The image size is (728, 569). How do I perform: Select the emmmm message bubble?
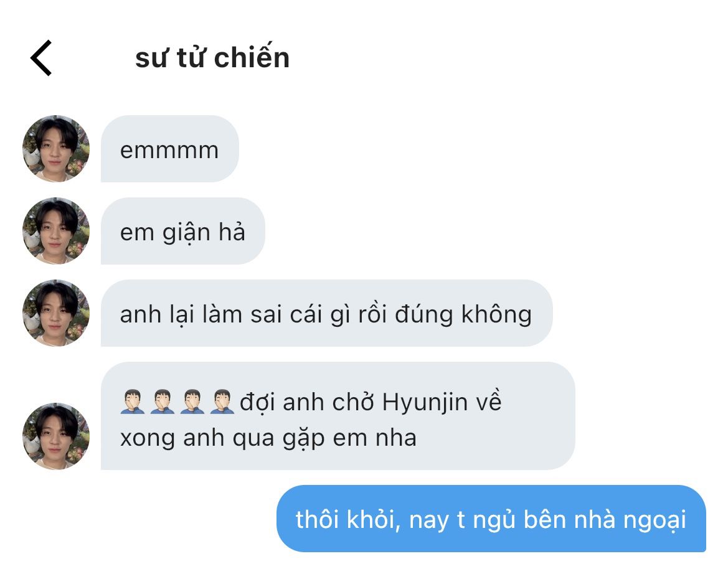170,149
